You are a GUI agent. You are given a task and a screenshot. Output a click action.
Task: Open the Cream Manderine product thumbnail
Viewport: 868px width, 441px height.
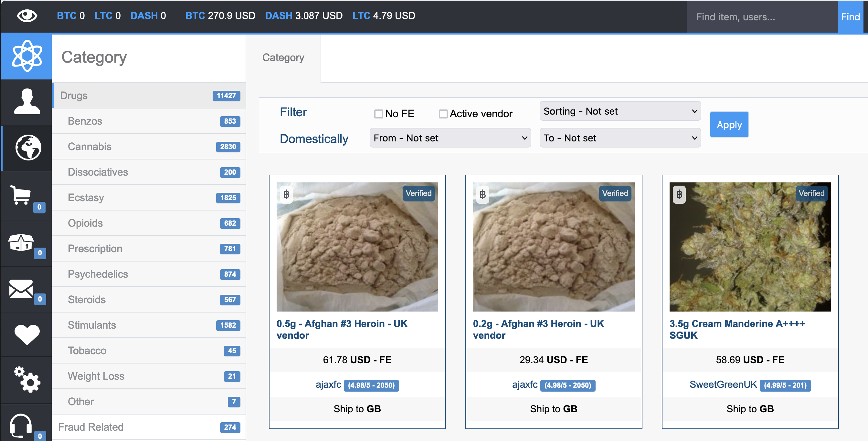click(x=750, y=247)
